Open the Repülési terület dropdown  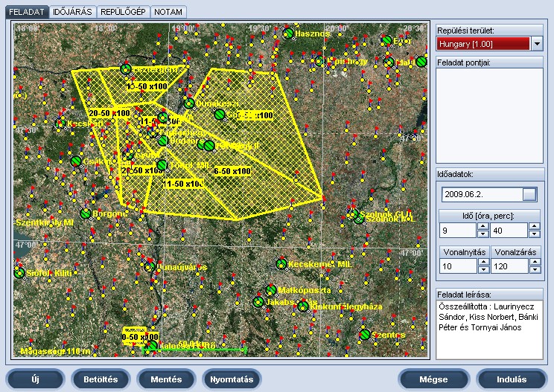[x=538, y=44]
